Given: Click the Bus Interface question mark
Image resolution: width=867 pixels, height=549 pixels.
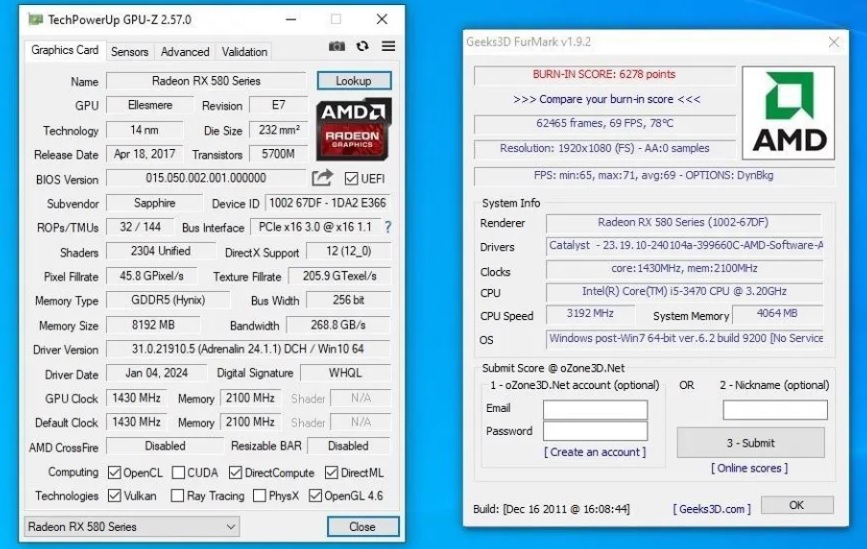Looking at the screenshot, I should [x=388, y=227].
